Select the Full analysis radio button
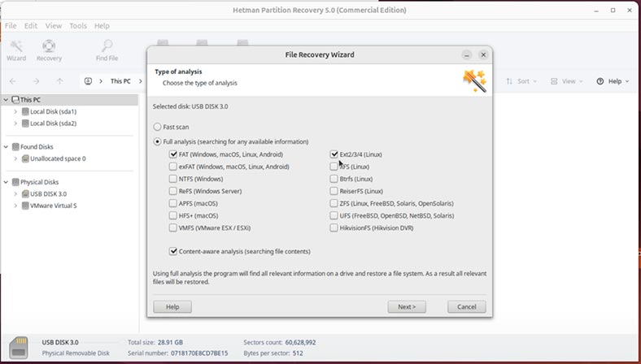 [157, 141]
